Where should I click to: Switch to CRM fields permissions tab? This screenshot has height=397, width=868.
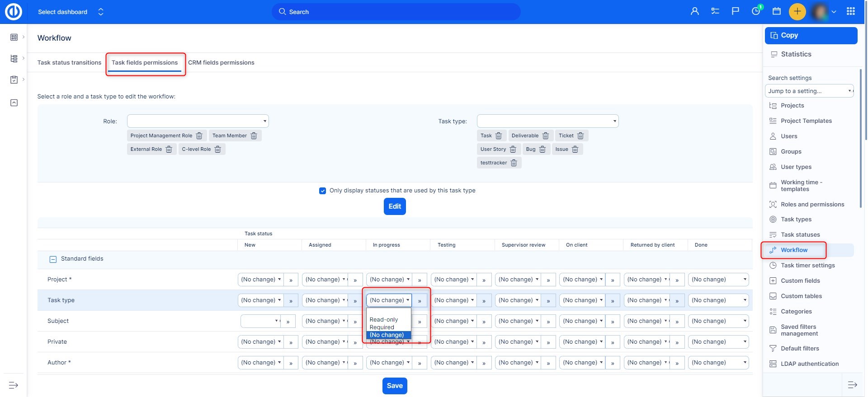pos(221,63)
